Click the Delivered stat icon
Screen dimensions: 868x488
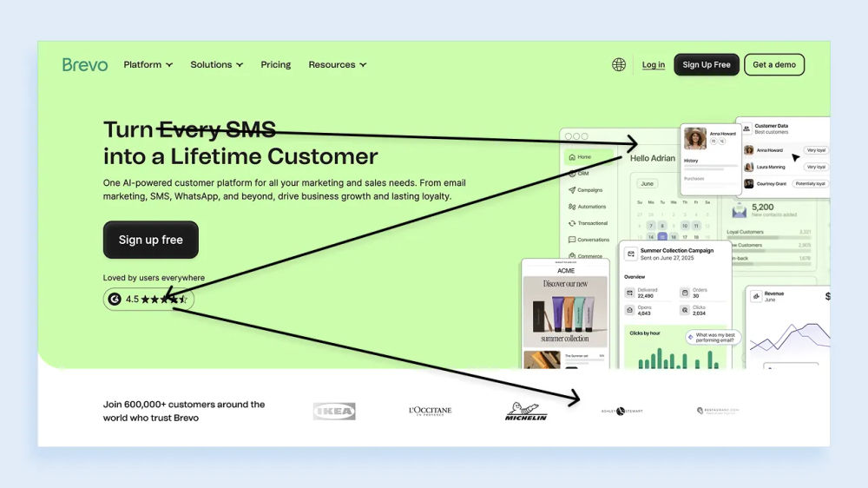tap(630, 293)
